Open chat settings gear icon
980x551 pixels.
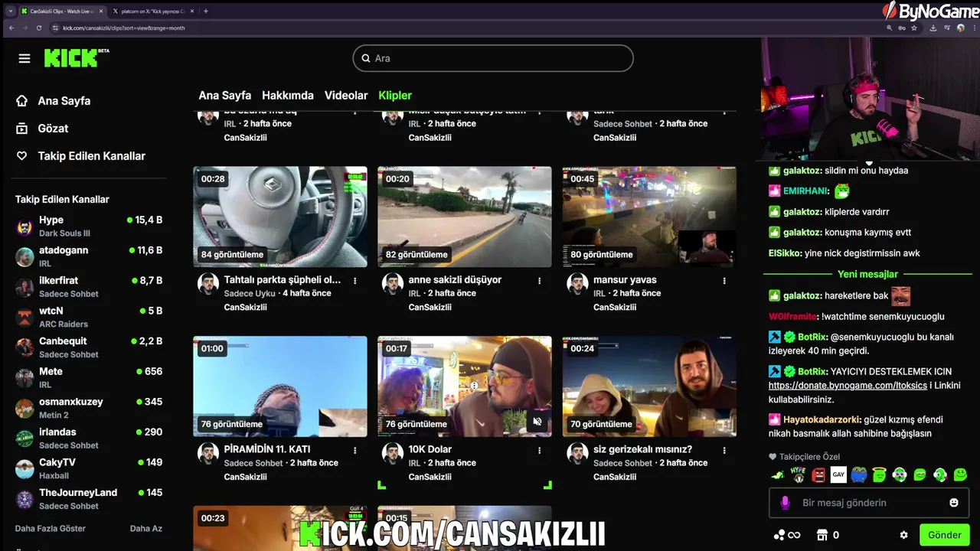tap(904, 535)
